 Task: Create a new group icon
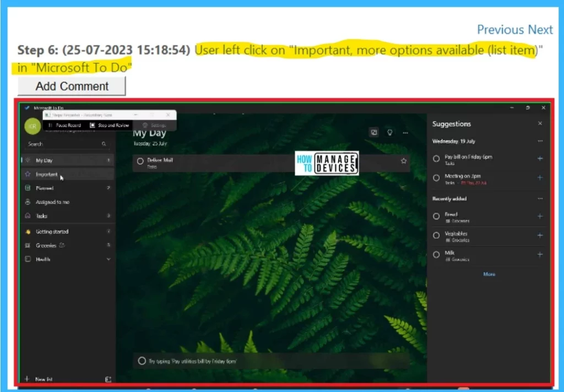[x=108, y=379]
